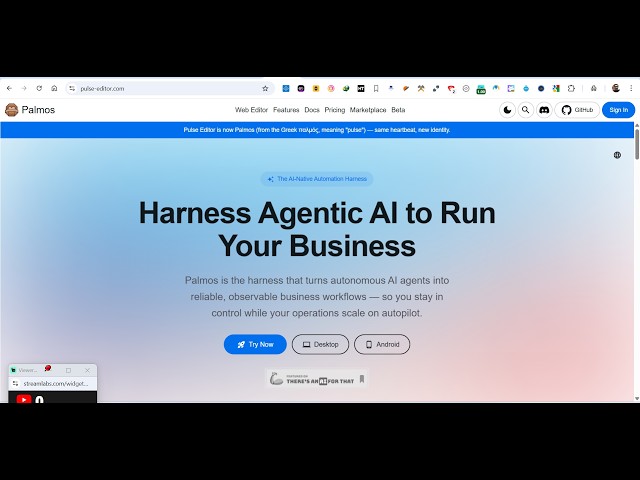The image size is (640, 480).
Task: Open the There's An AI For That badge
Action: pos(317,379)
